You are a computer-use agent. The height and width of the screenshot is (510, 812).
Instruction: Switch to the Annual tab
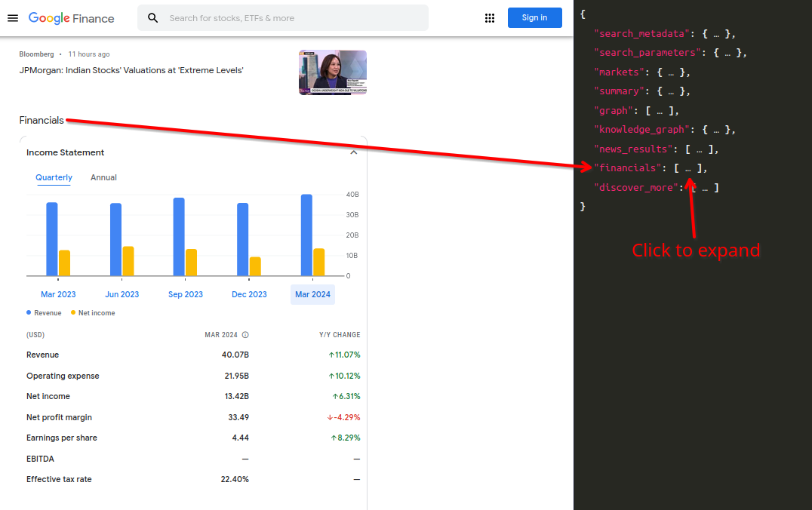[x=103, y=177]
